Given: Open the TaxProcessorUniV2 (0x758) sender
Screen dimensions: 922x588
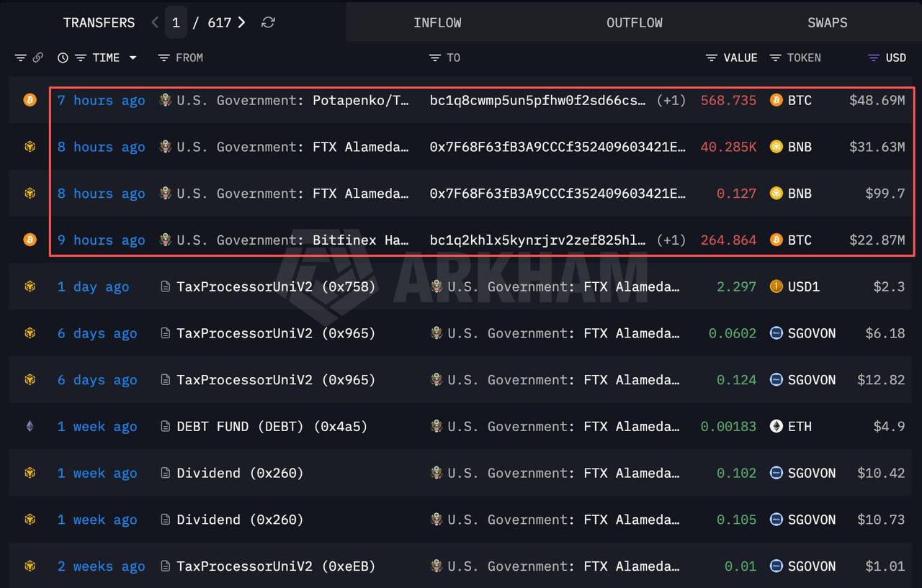Looking at the screenshot, I should 276,286.
